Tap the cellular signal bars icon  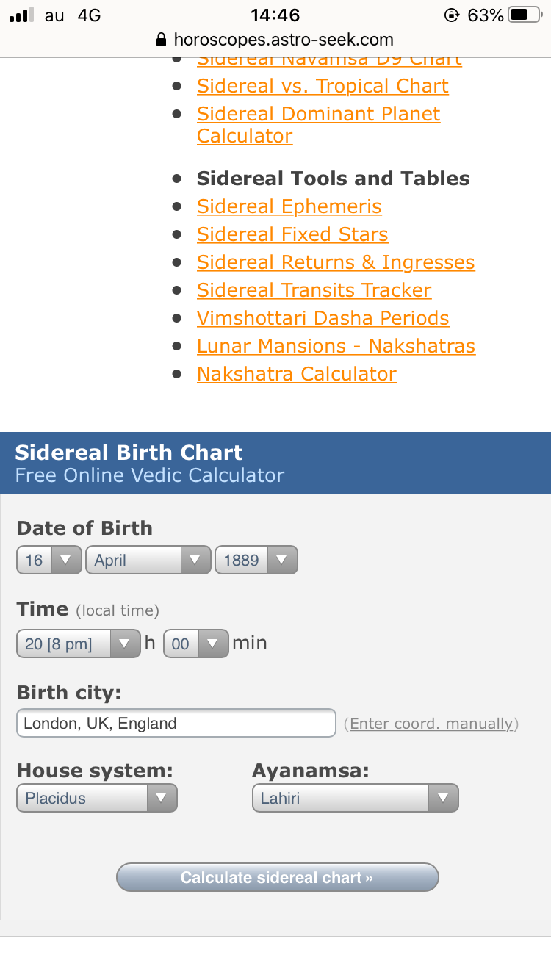pyautogui.click(x=21, y=15)
